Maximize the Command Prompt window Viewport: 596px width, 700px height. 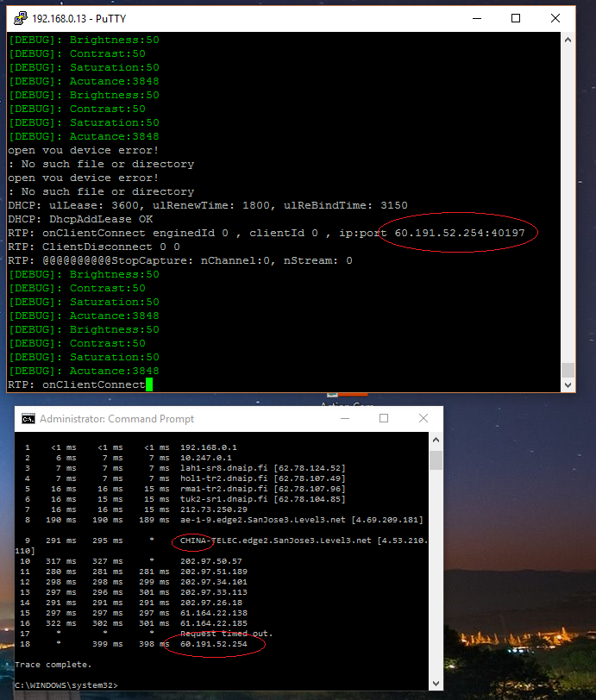point(384,419)
